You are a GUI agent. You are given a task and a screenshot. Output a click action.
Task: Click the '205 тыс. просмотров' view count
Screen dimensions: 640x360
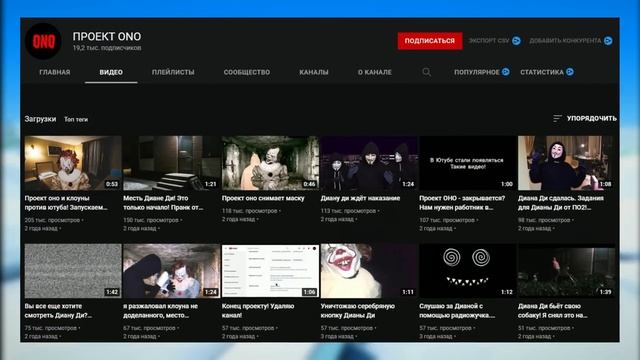52,220
